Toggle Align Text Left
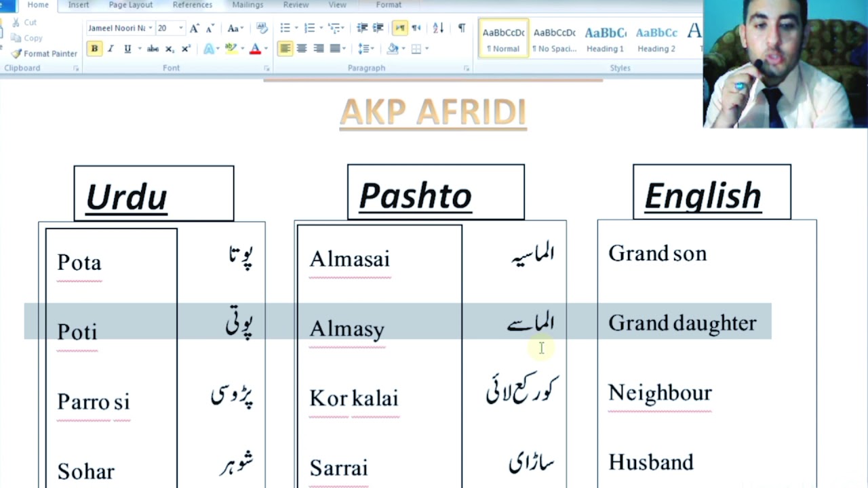Screen dimensions: 868x488 [285, 49]
